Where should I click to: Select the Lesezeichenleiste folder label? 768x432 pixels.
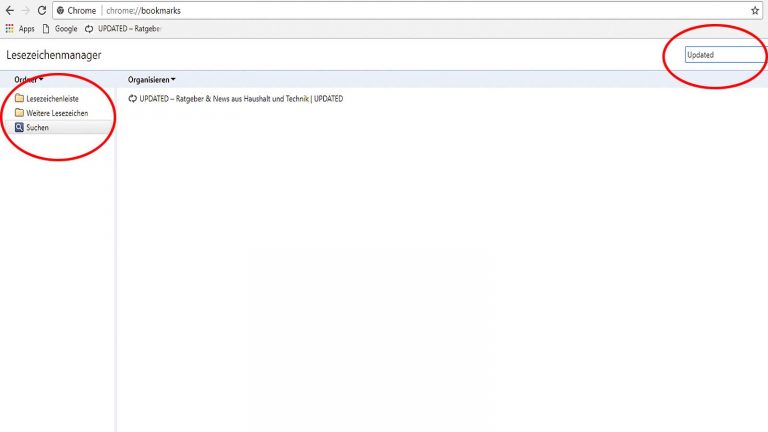click(52, 98)
